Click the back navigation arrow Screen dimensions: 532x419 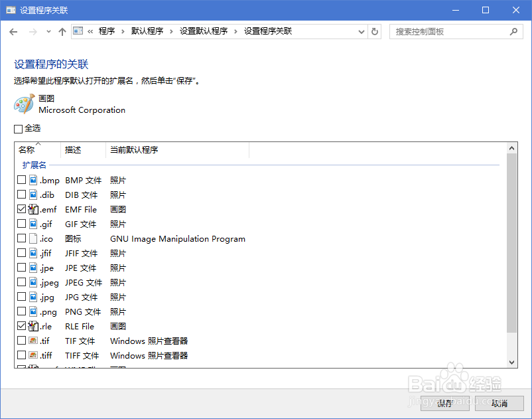pos(13,31)
